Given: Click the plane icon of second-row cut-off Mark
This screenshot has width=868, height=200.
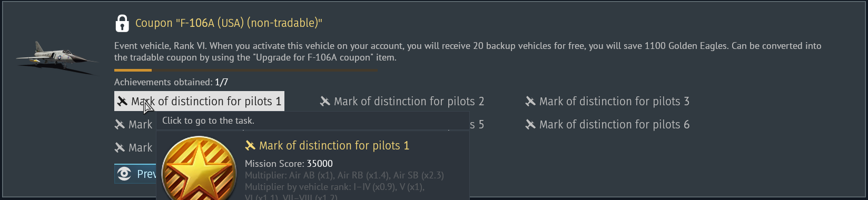Looking at the screenshot, I should click(120, 124).
